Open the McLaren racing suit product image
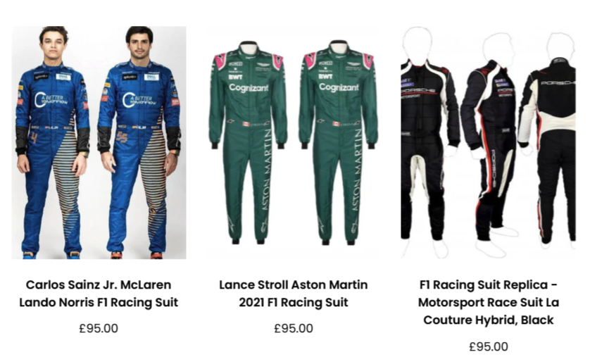 point(99,143)
